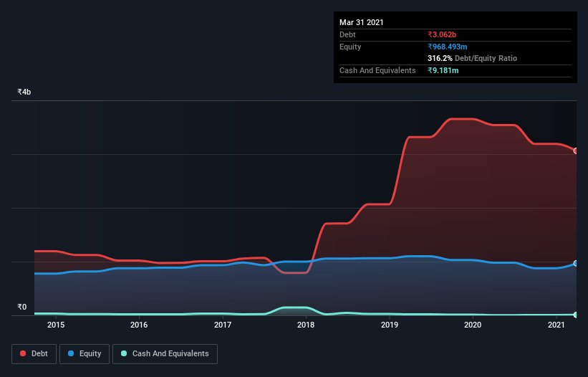Click the ₹3.062b debt value in tooltip
Image resolution: width=588 pixels, height=377 pixels.
[442, 34]
